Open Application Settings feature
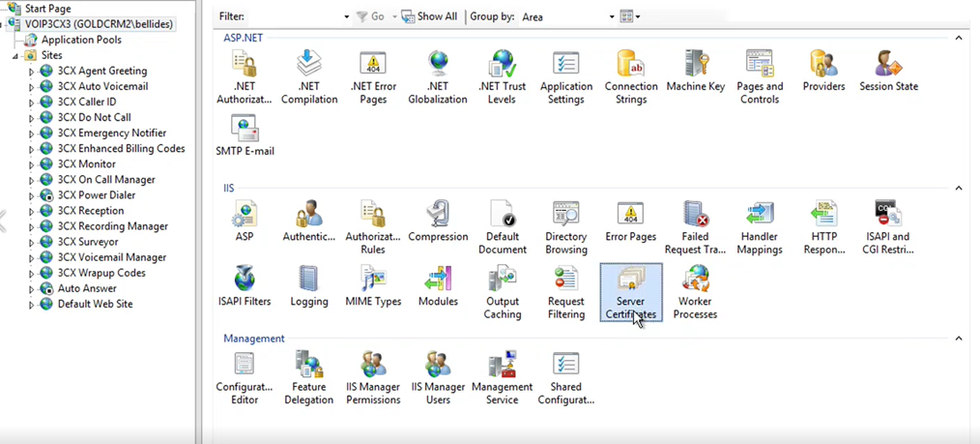The height and width of the screenshot is (444, 980). (x=566, y=77)
